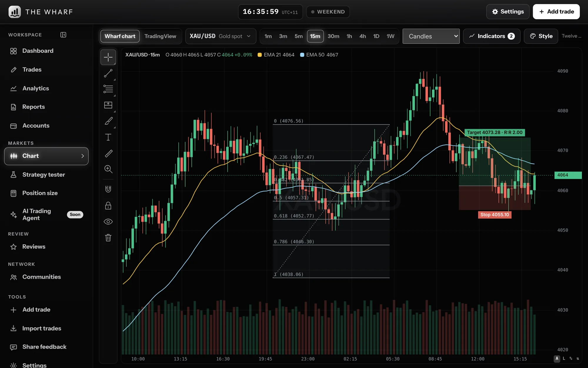
Task: Select the 4h timeframe
Action: (363, 36)
